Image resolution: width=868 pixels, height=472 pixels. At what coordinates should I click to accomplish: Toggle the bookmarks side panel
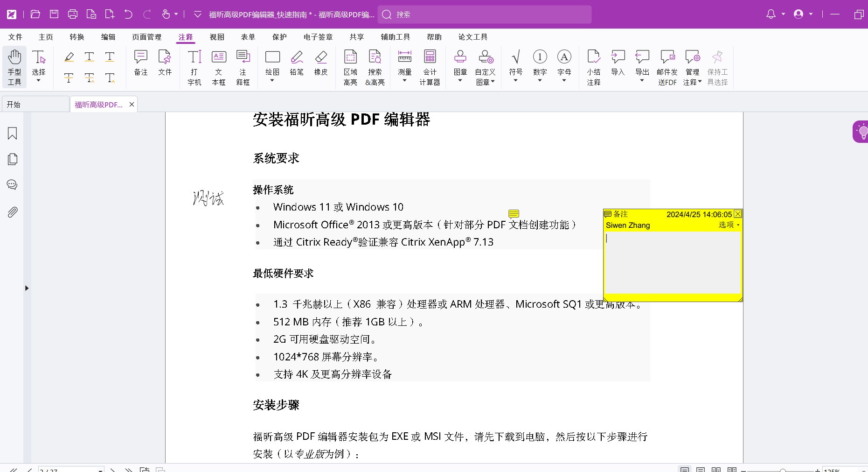pyautogui.click(x=13, y=134)
